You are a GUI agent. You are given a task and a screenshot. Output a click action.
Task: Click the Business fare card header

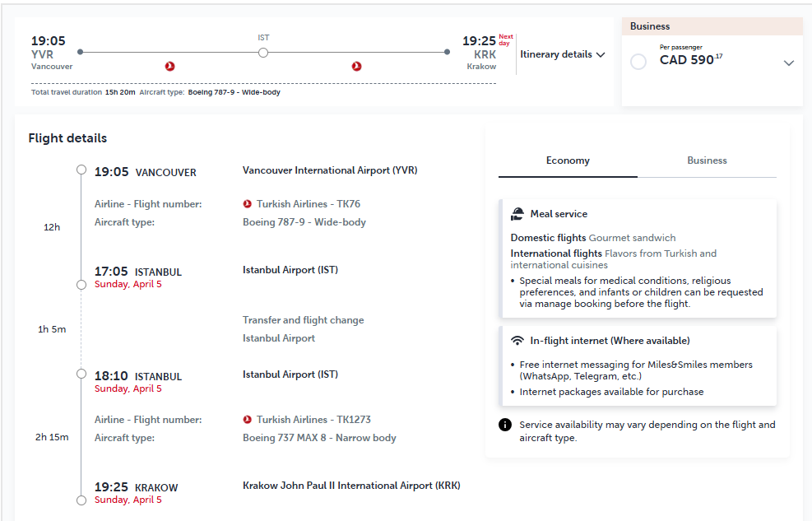click(x=712, y=26)
